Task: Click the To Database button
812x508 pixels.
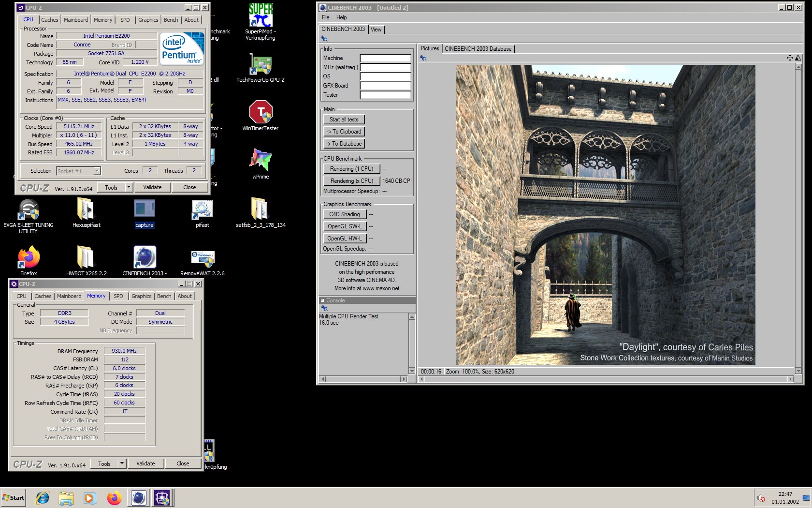Action: (344, 144)
